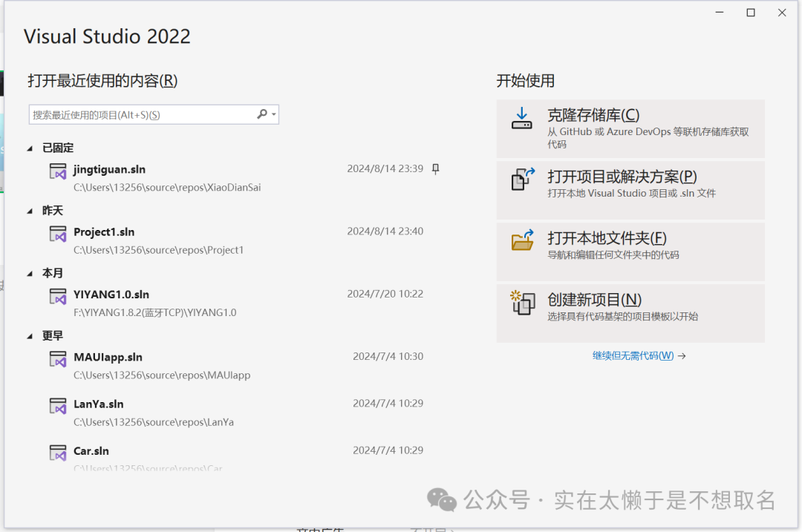The width and height of the screenshot is (802, 532).
Task: Click the LanYa.sln solution icon
Action: (58, 407)
